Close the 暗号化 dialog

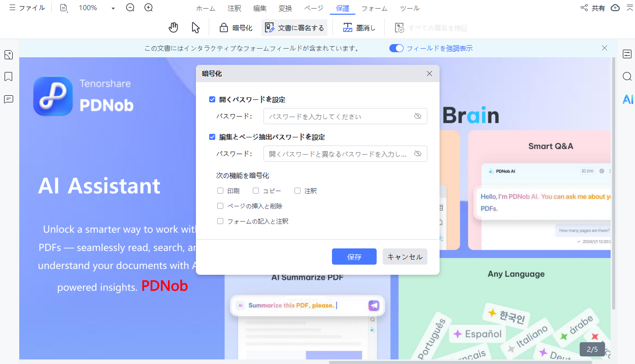[429, 74]
